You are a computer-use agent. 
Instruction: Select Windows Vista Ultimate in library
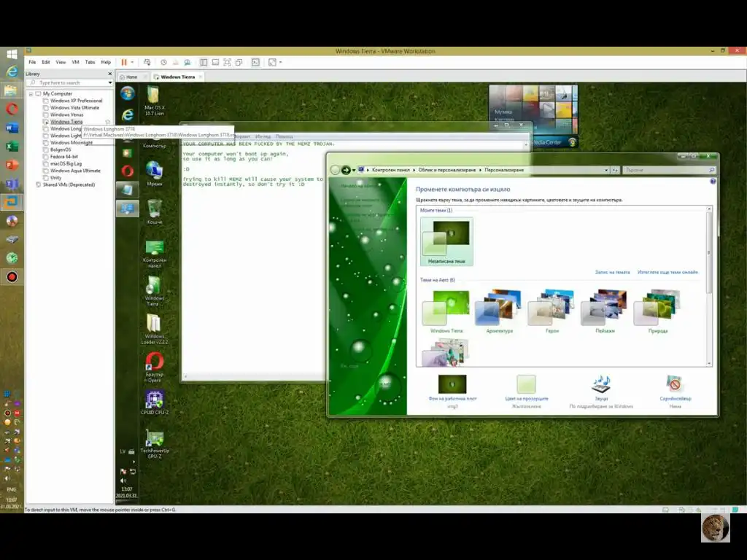[75, 108]
